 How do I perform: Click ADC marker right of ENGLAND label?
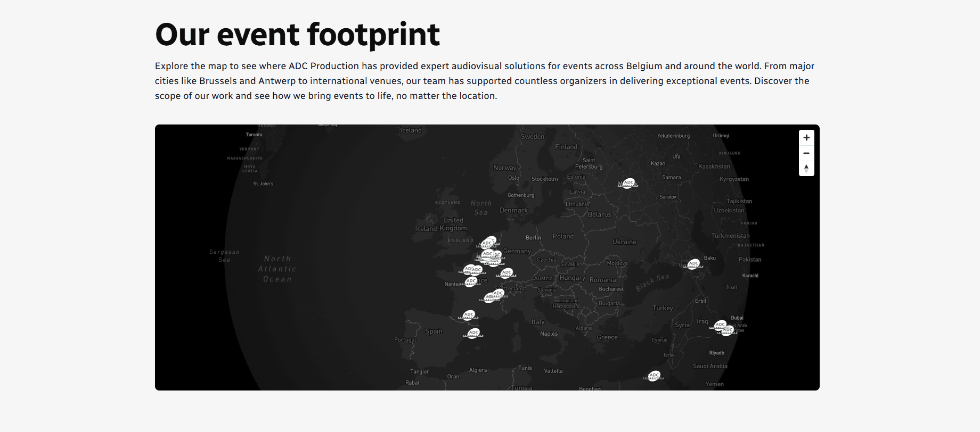pyautogui.click(x=487, y=244)
